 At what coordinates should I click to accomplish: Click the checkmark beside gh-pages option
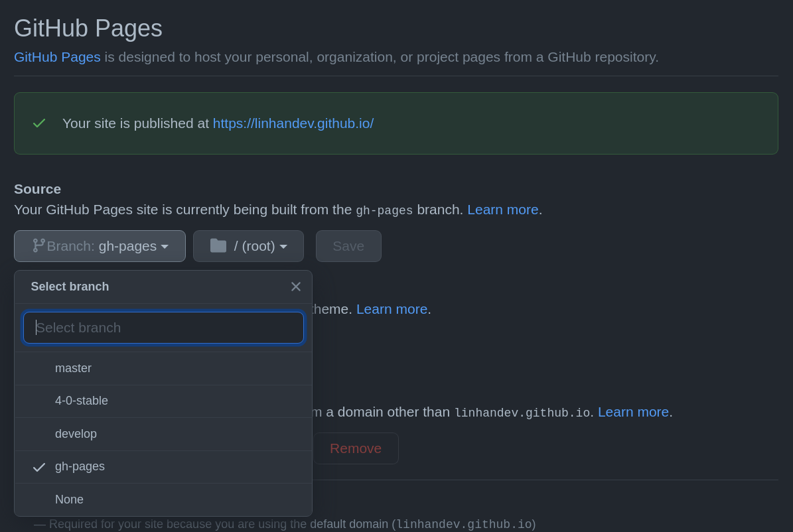pos(39,467)
